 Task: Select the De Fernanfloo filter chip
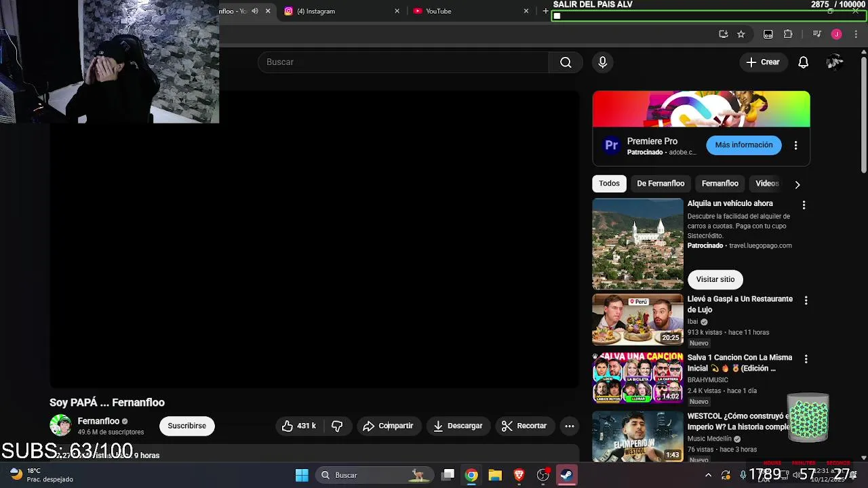[x=660, y=184]
